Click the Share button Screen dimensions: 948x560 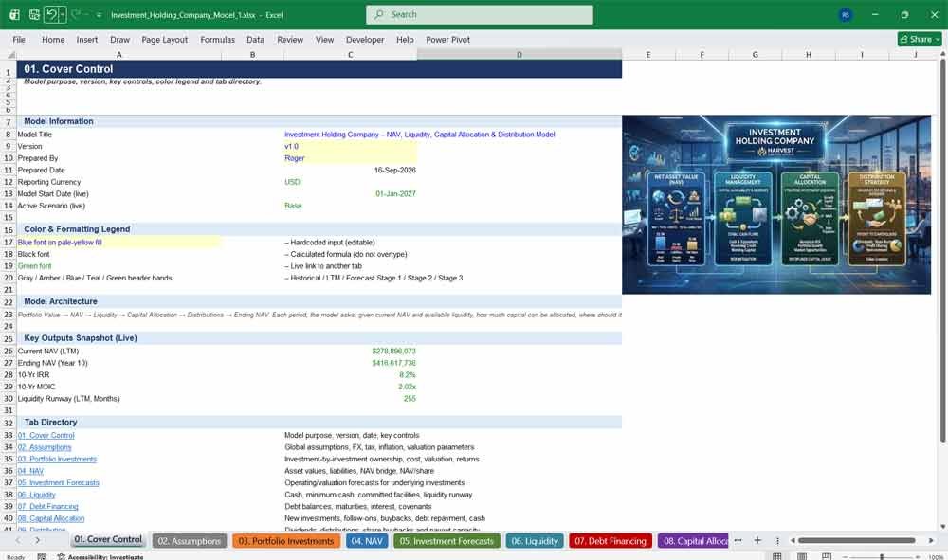(920, 39)
